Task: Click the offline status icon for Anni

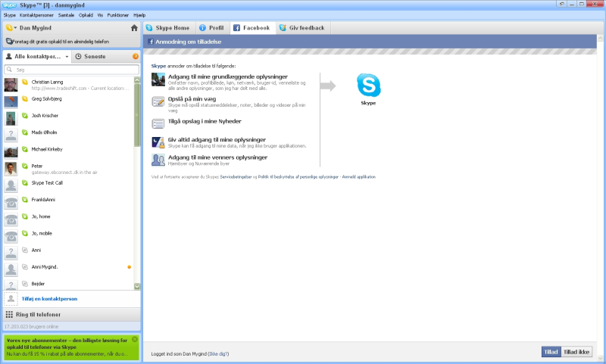Action: click(x=25, y=250)
